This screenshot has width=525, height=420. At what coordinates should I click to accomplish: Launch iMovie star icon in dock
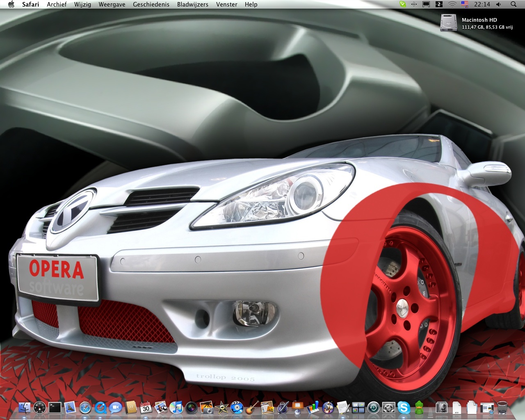point(222,407)
